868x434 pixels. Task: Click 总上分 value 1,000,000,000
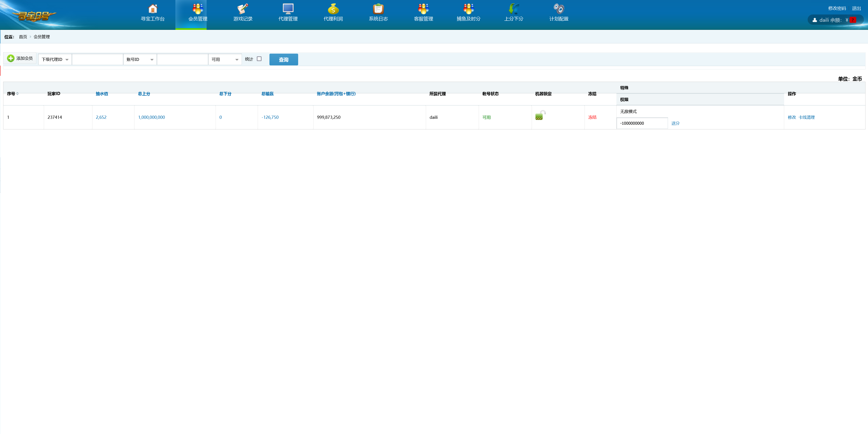click(152, 117)
